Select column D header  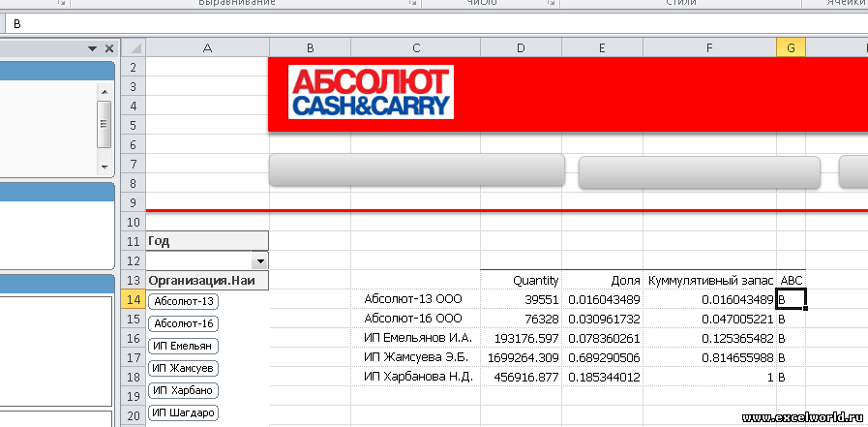coord(521,47)
